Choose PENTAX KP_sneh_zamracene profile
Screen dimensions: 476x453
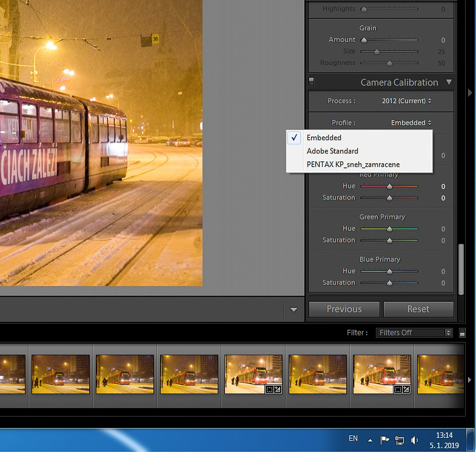pos(360,164)
